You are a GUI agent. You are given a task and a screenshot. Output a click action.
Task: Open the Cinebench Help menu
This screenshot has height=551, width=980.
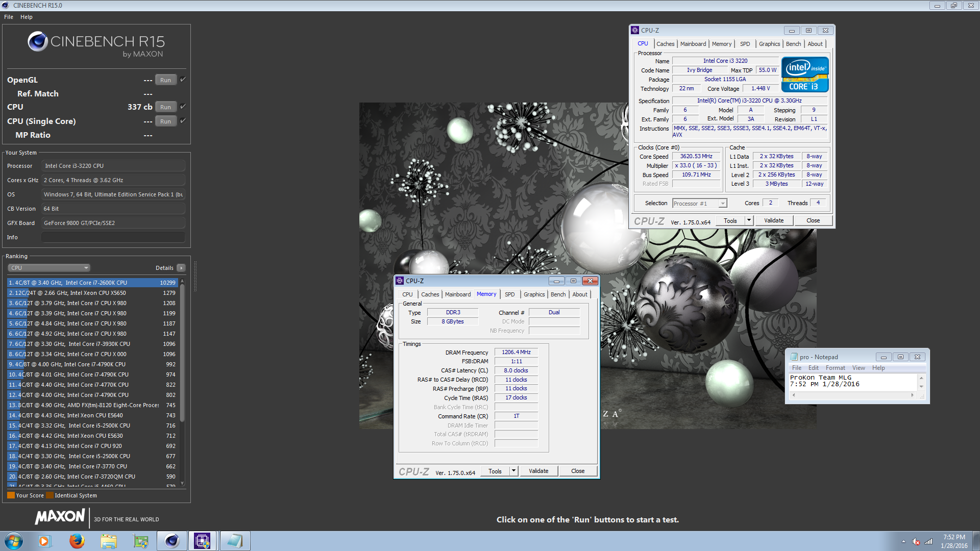[27, 17]
